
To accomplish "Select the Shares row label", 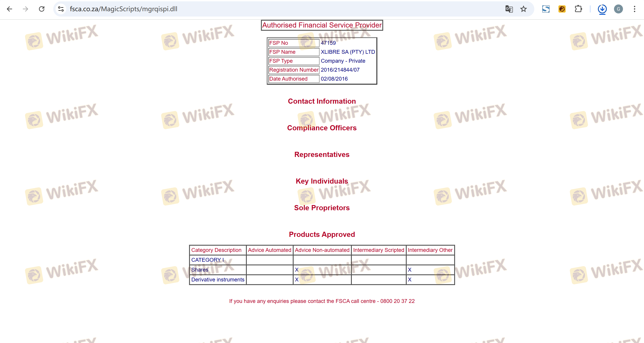I will [x=200, y=270].
